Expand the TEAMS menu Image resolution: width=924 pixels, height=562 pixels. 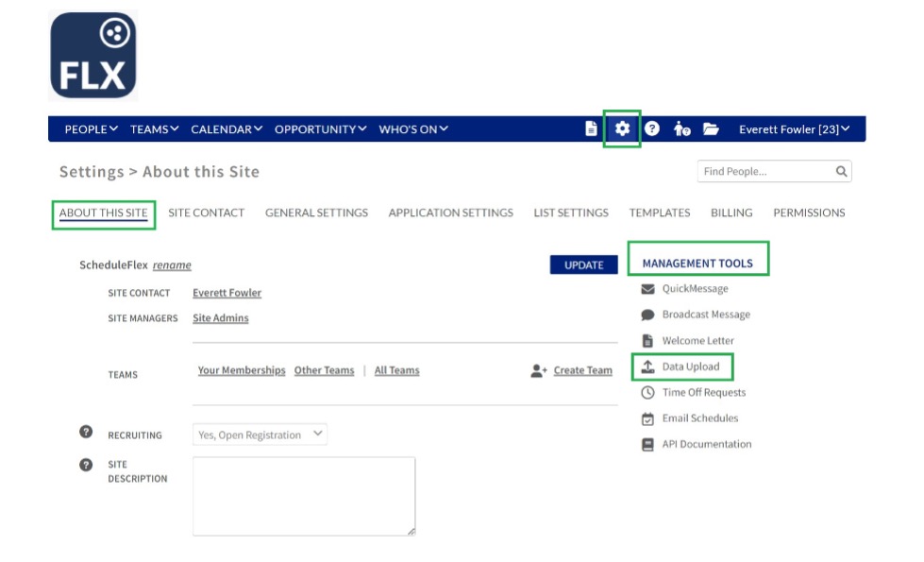155,129
